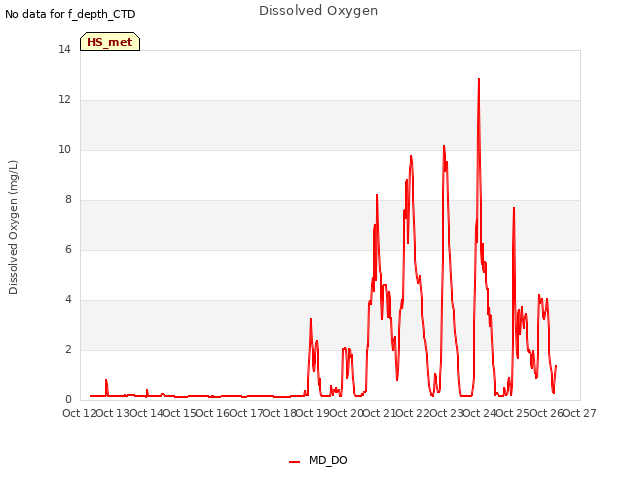640x480 pixels.
Task: Click the HS_met label box
Action: 110,42
